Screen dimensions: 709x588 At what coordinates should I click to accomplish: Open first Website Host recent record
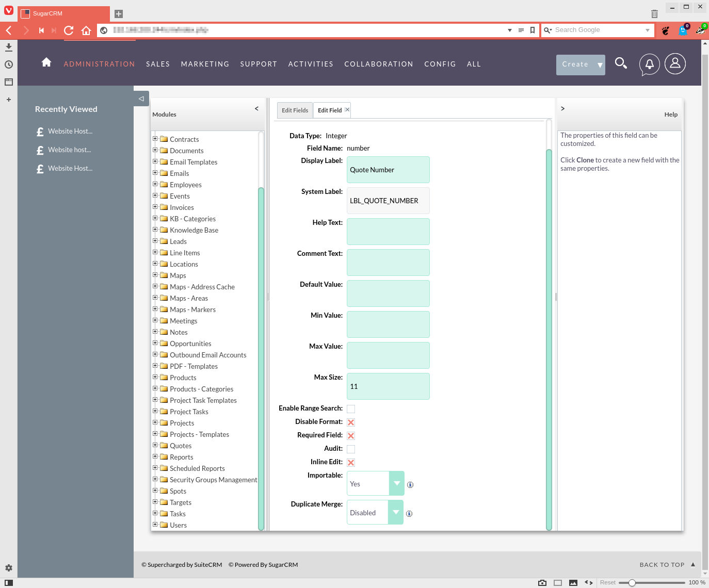pos(70,131)
